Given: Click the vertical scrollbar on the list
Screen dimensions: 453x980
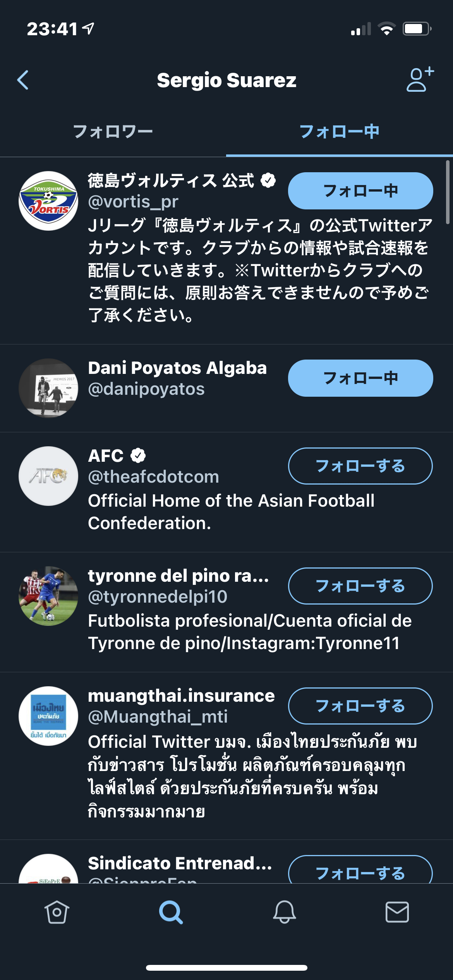Looking at the screenshot, I should click(x=447, y=192).
